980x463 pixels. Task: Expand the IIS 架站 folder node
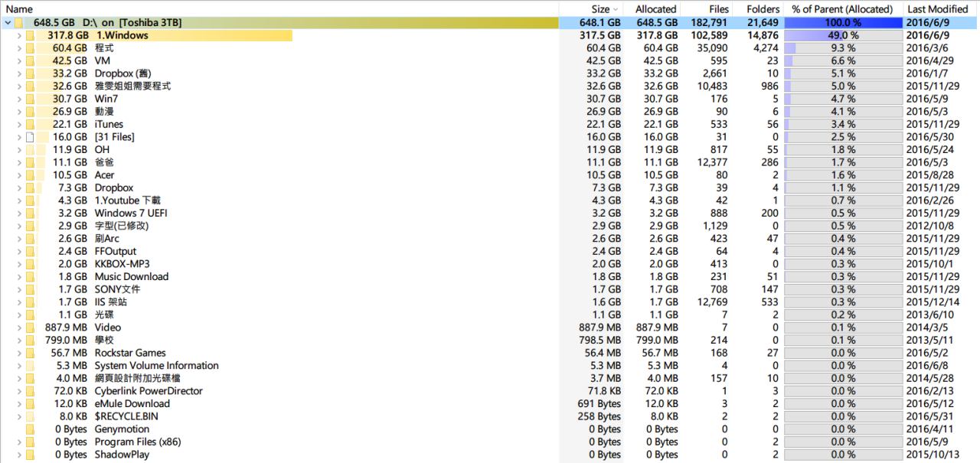[x=18, y=302]
